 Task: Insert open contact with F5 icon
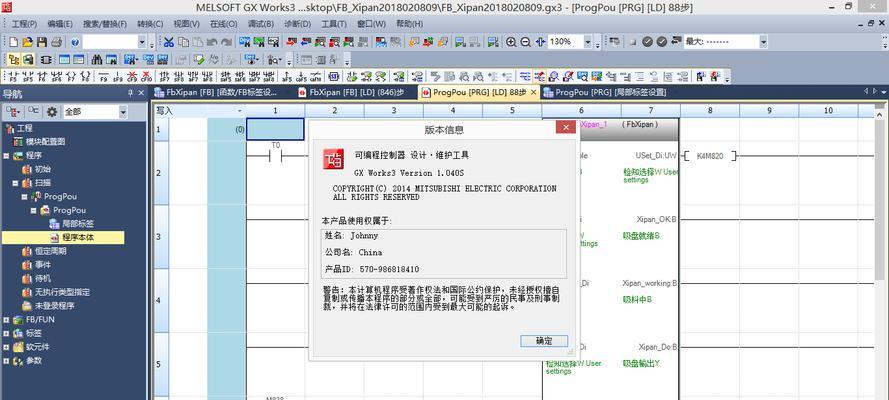coord(12,76)
